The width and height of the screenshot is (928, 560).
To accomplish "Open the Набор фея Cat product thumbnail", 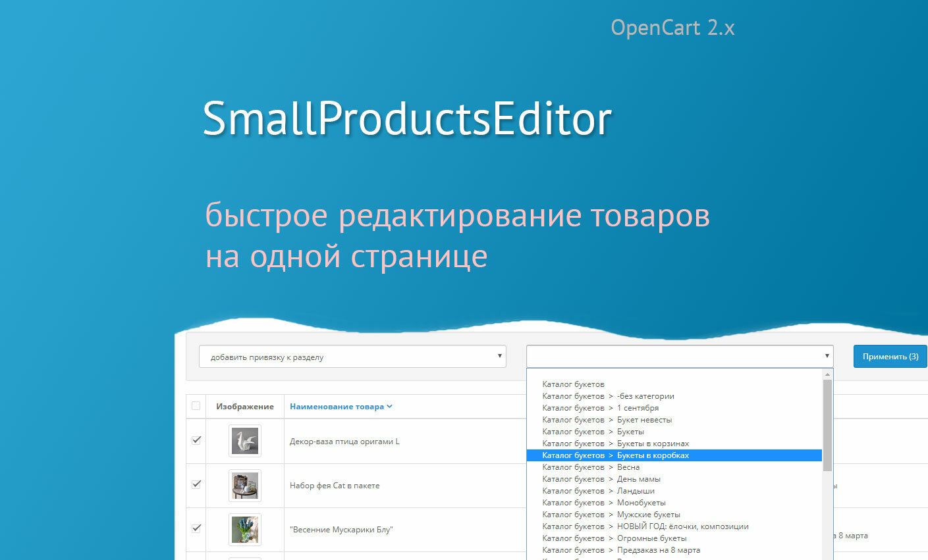I will [245, 486].
